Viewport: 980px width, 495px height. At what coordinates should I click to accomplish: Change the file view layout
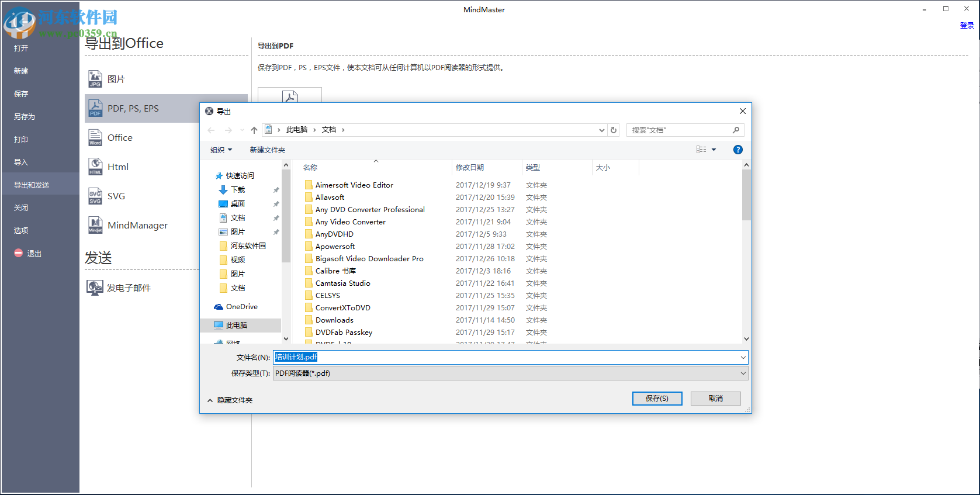point(701,150)
